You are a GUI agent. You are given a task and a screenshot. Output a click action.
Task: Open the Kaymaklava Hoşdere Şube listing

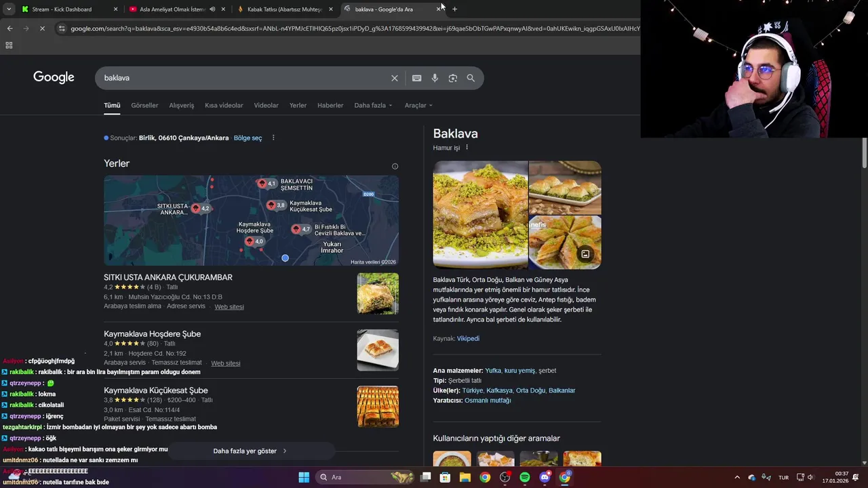(x=152, y=333)
